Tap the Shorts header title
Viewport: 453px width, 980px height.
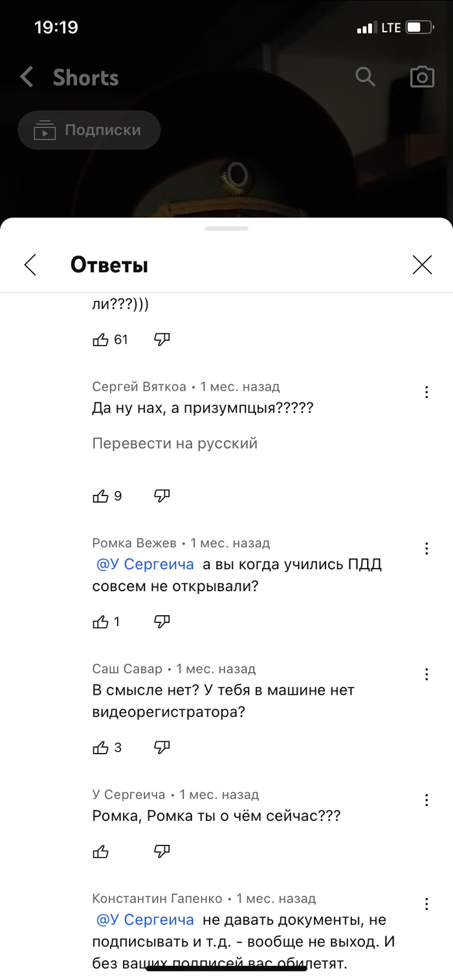85,78
